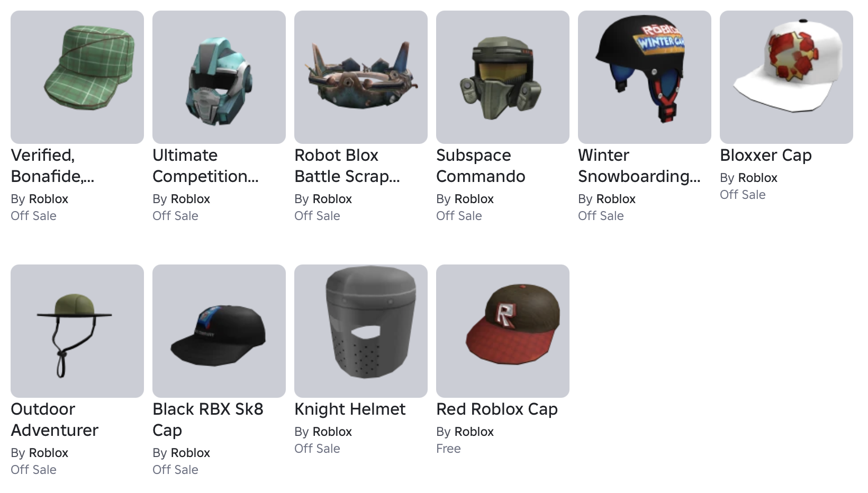The height and width of the screenshot is (493, 868).
Task: Open the Subspace Commando item name
Action: 481,166
